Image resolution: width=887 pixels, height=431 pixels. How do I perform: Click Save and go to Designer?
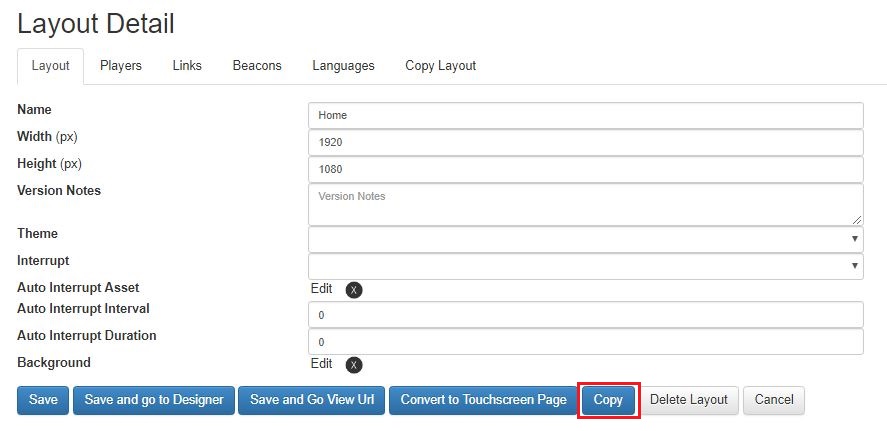(154, 400)
